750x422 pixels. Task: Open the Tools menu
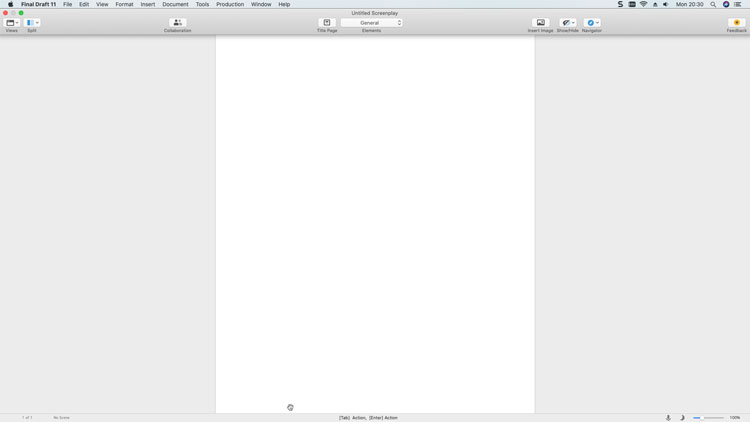pos(202,4)
